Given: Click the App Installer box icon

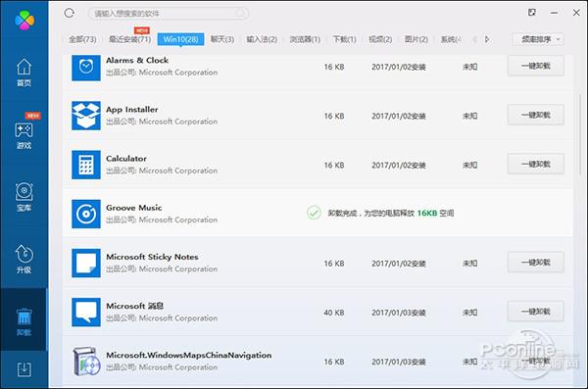Looking at the screenshot, I should click(86, 116).
